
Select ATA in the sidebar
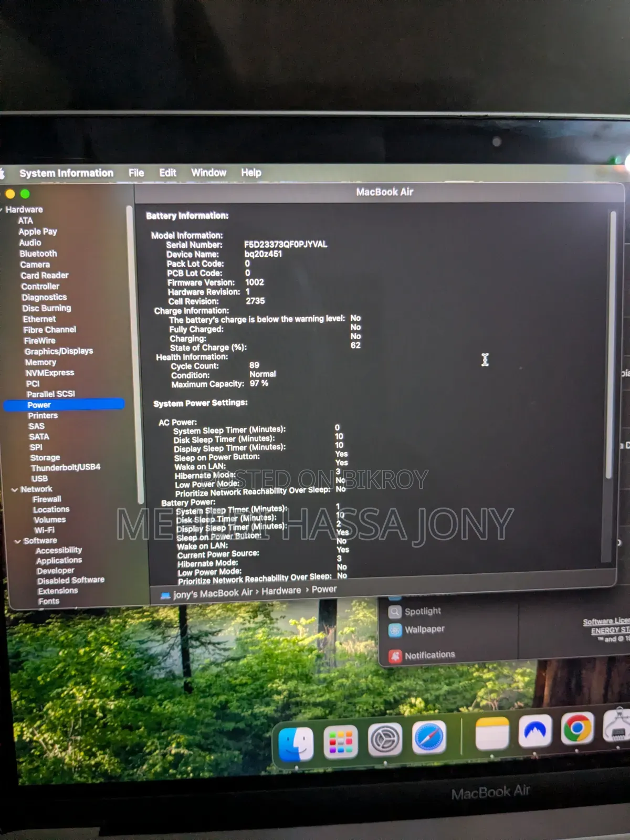pos(25,220)
